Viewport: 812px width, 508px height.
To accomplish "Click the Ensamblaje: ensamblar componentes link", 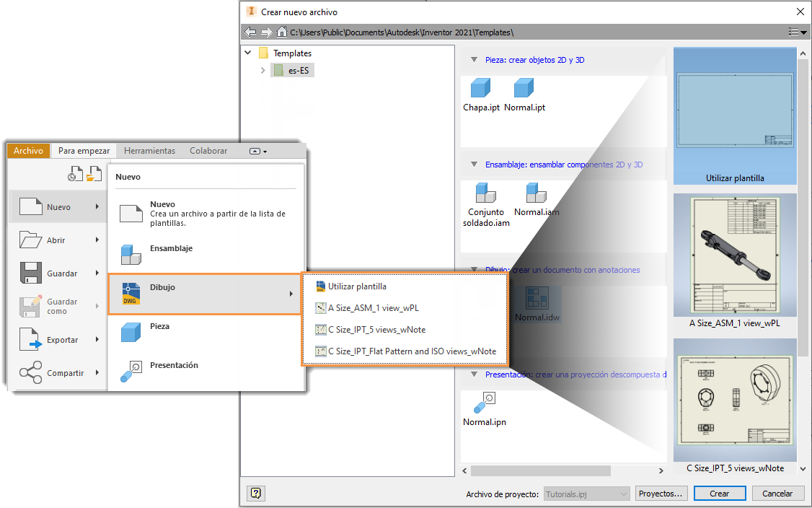I will point(564,165).
